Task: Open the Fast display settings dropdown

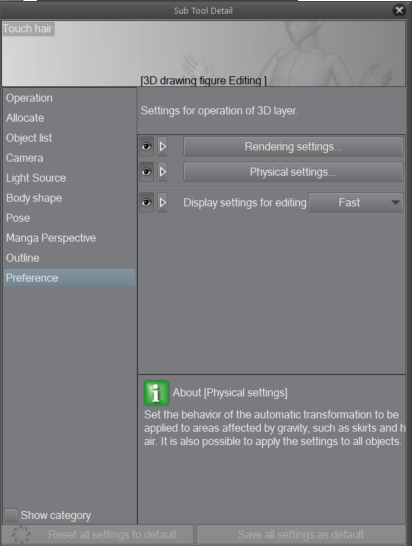Action: (356, 203)
